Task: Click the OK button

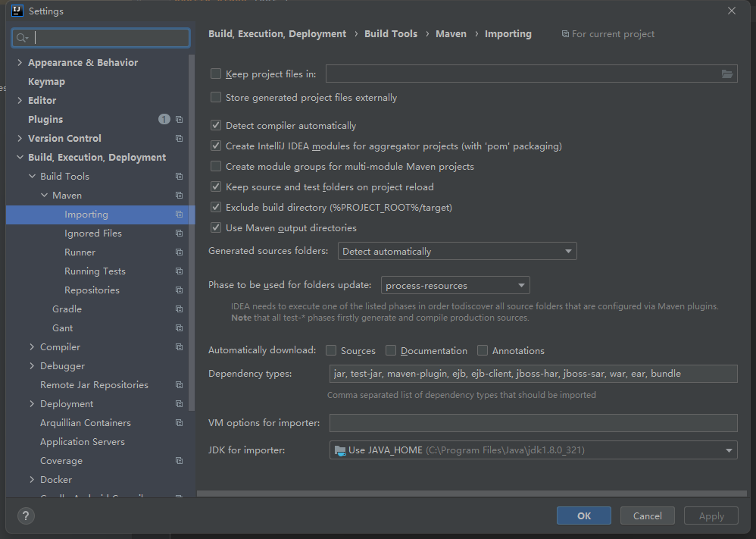Action: tap(583, 515)
